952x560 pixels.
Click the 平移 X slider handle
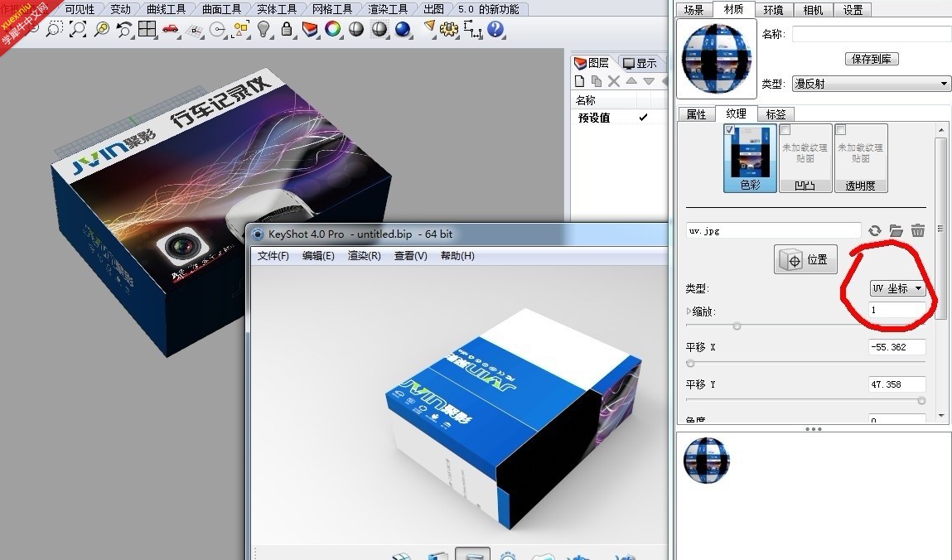point(690,363)
